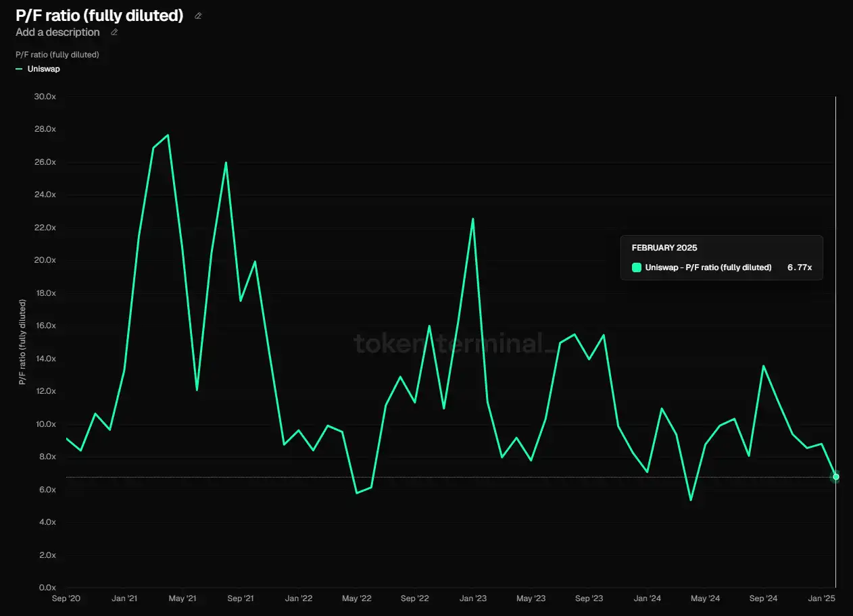853x616 pixels.
Task: Click the highlighted February 2025 data point
Action: (x=836, y=477)
